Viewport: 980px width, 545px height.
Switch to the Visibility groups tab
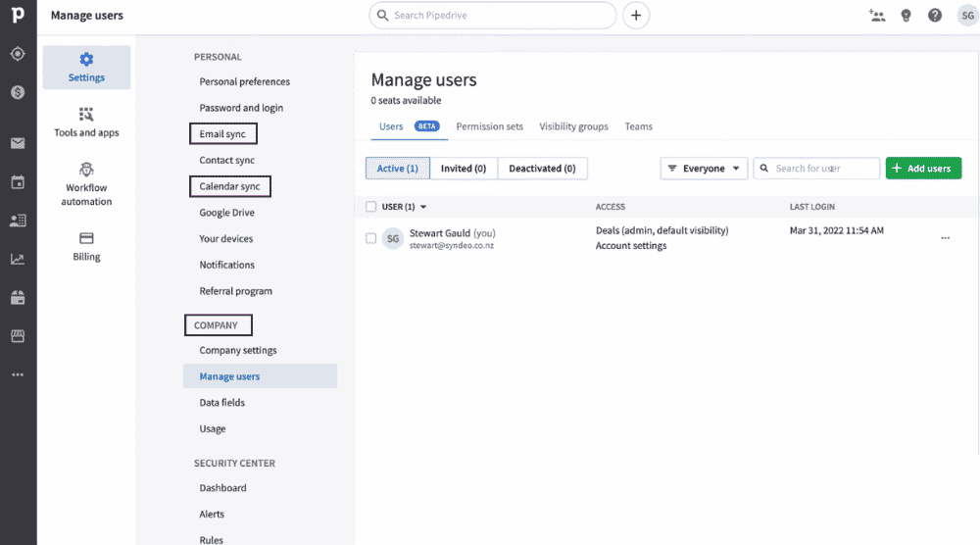click(x=573, y=126)
